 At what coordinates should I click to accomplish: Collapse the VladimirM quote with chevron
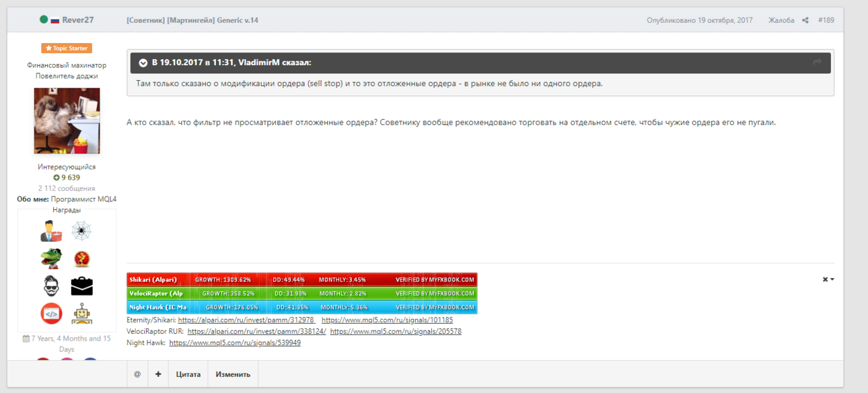pyautogui.click(x=143, y=63)
